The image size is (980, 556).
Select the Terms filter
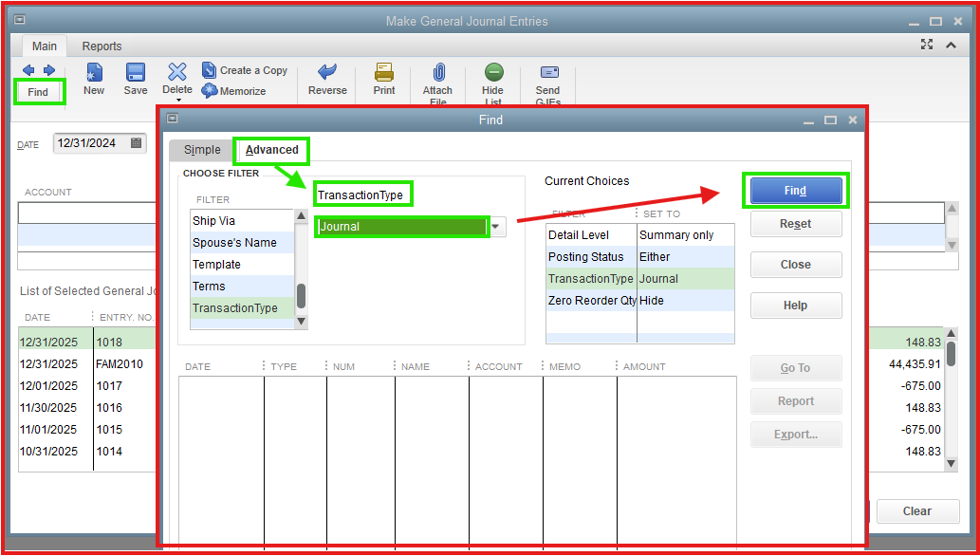point(242,287)
